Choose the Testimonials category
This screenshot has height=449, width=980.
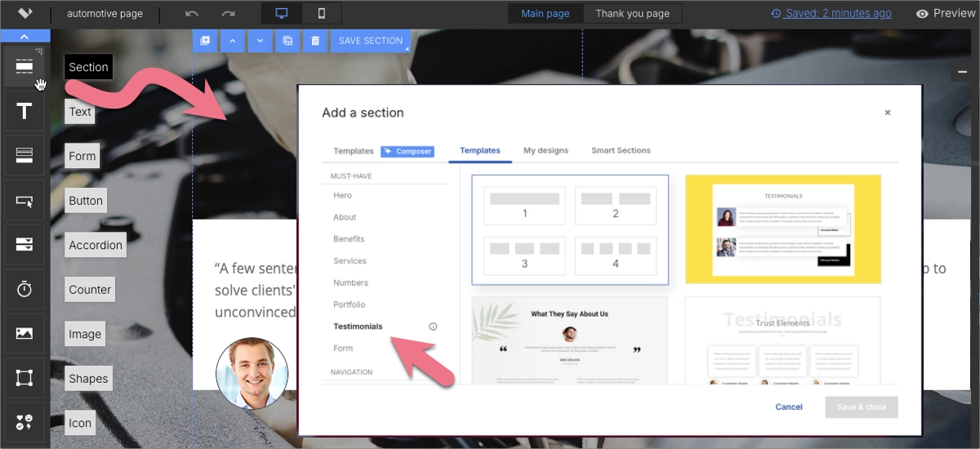(x=358, y=327)
